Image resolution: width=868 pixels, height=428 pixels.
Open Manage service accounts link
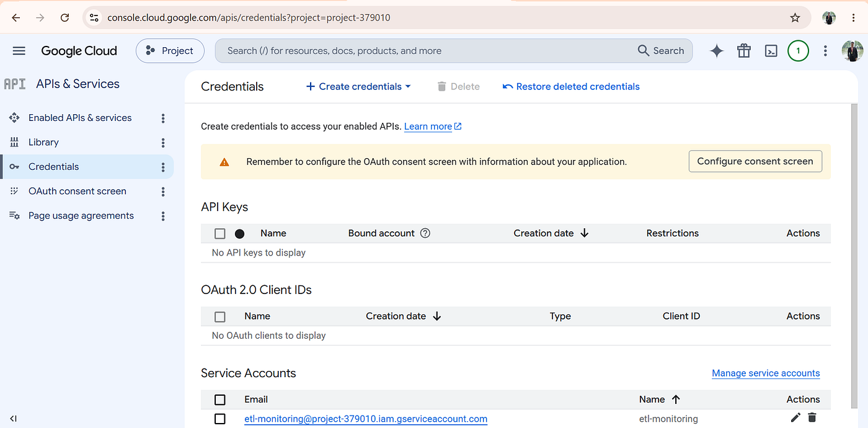click(766, 373)
